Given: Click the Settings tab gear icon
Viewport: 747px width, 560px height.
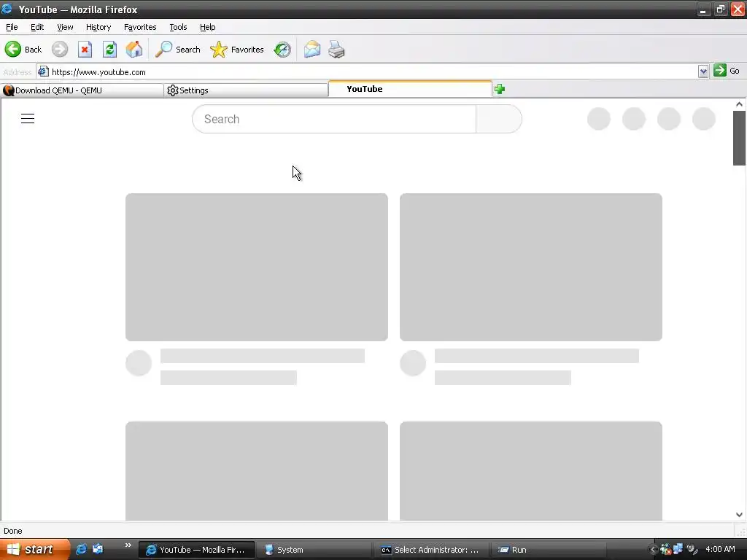Looking at the screenshot, I should [x=172, y=90].
